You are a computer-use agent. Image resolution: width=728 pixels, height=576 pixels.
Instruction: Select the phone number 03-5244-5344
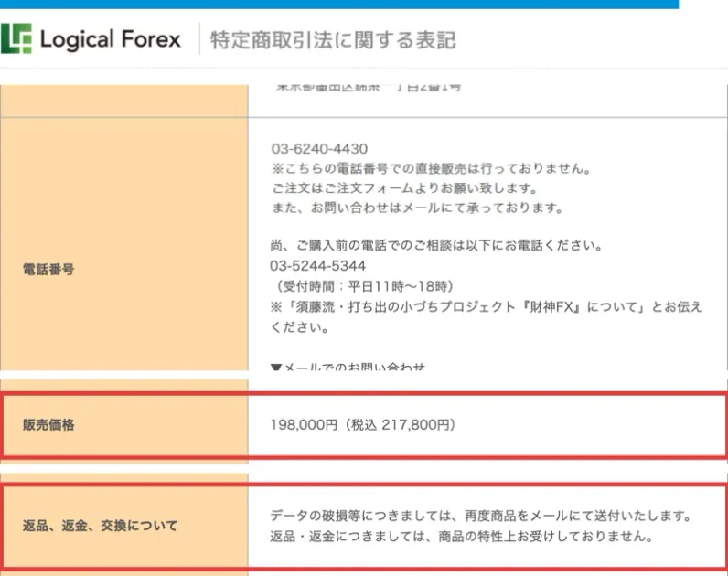[x=318, y=266]
